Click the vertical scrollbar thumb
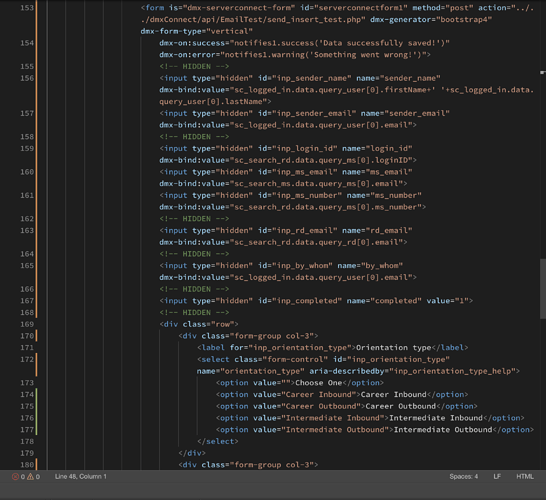The image size is (546, 500). click(x=543, y=289)
